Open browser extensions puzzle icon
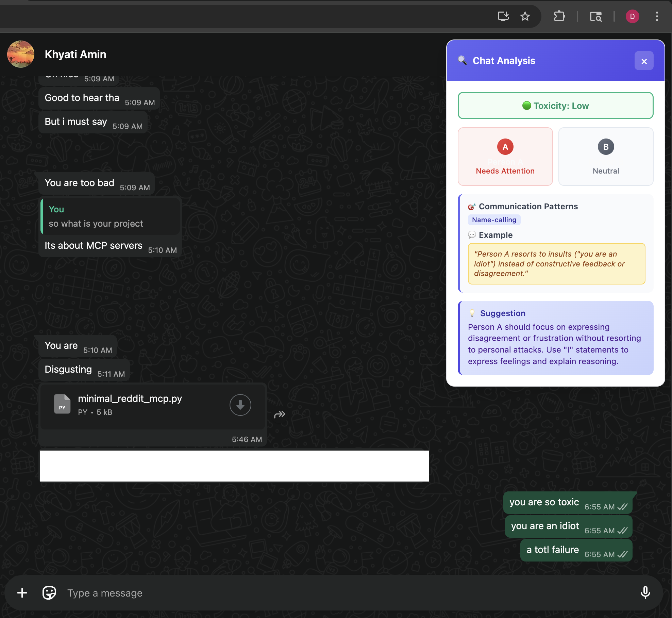672x618 pixels. (559, 16)
